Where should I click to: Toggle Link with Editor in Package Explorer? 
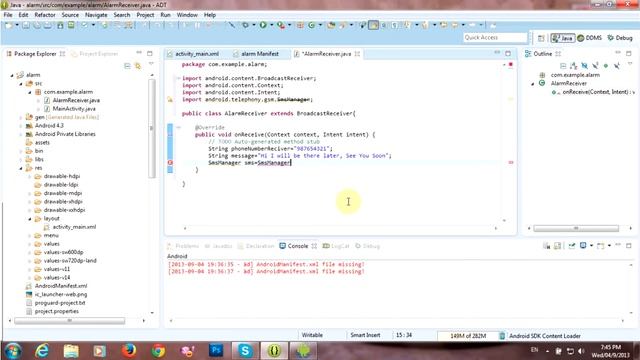(x=138, y=66)
